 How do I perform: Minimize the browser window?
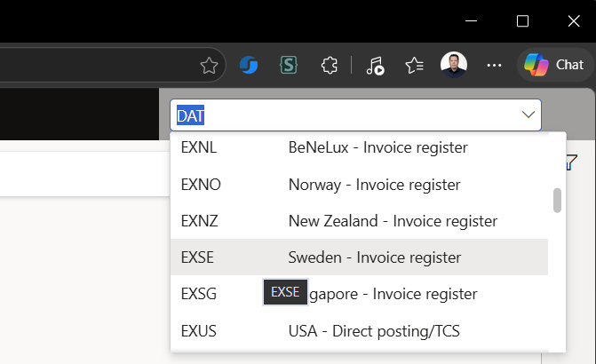(471, 21)
